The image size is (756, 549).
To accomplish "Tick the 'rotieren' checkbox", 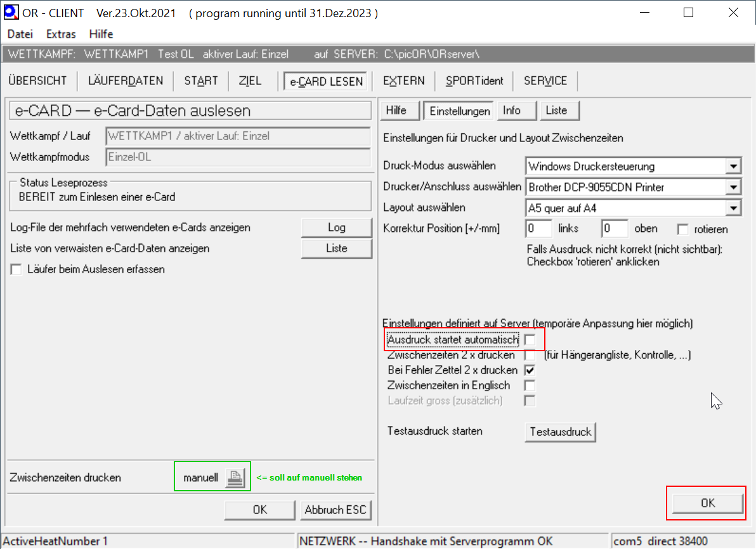I will 683,229.
